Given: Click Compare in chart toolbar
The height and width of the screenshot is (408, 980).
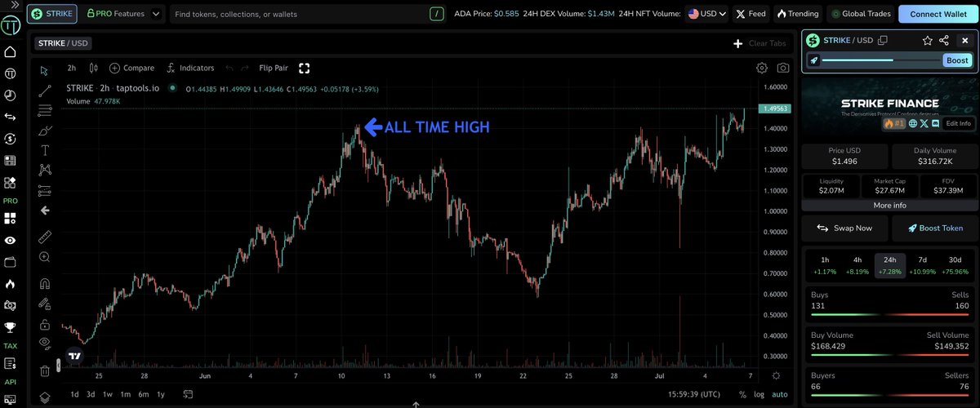Looking at the screenshot, I should (131, 69).
